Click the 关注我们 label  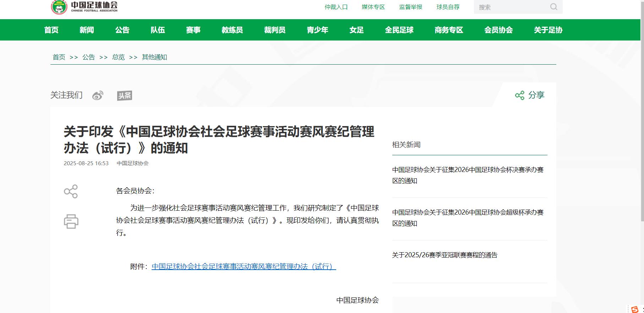click(66, 95)
